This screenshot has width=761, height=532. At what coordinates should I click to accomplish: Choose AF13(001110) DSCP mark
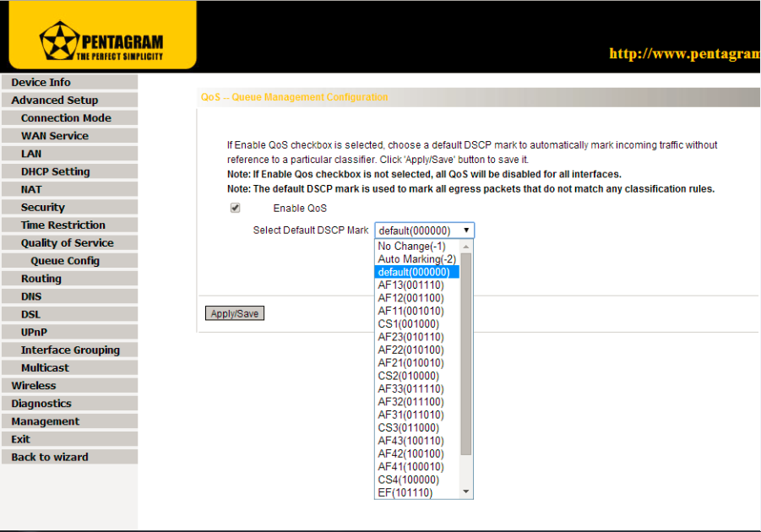[417, 285]
